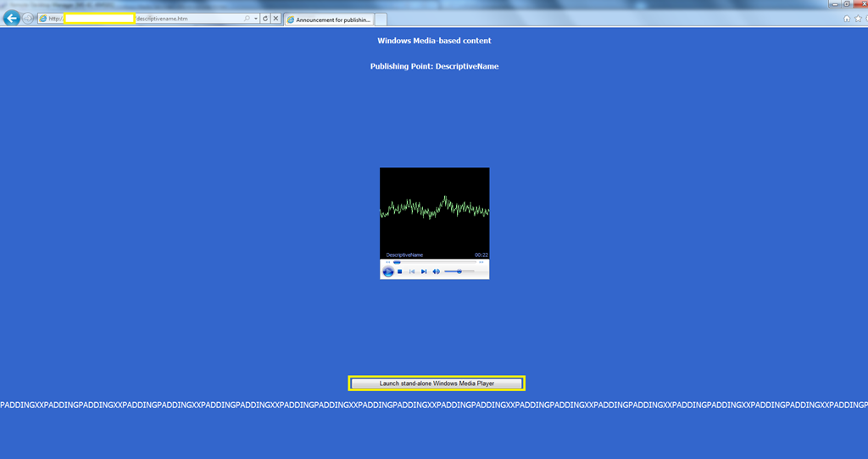Click the media player seek bar
Screen dimensions: 868x459
434,262
